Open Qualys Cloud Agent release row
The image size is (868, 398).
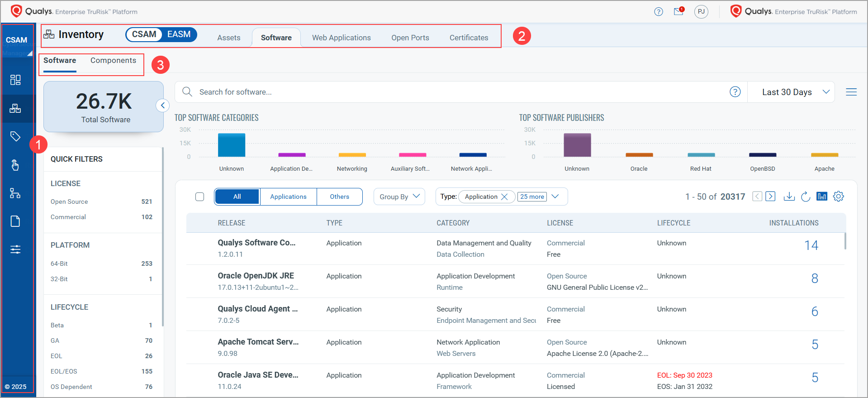click(258, 309)
